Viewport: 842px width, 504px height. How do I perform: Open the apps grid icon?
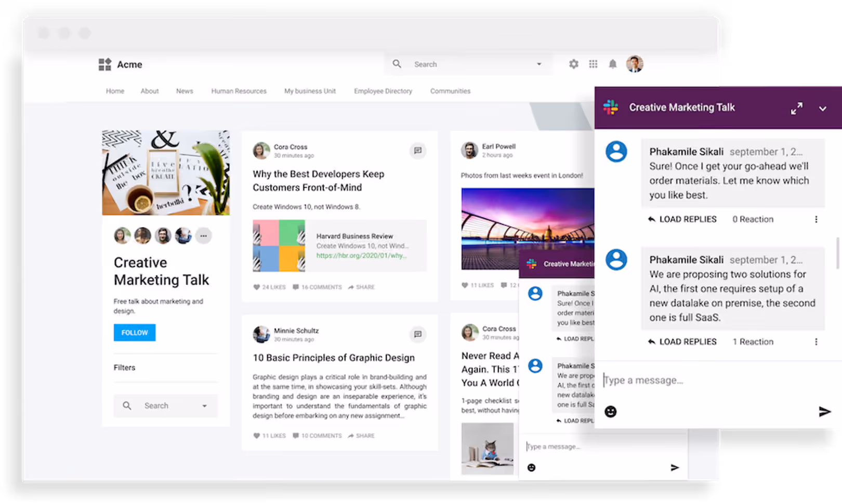click(x=593, y=64)
